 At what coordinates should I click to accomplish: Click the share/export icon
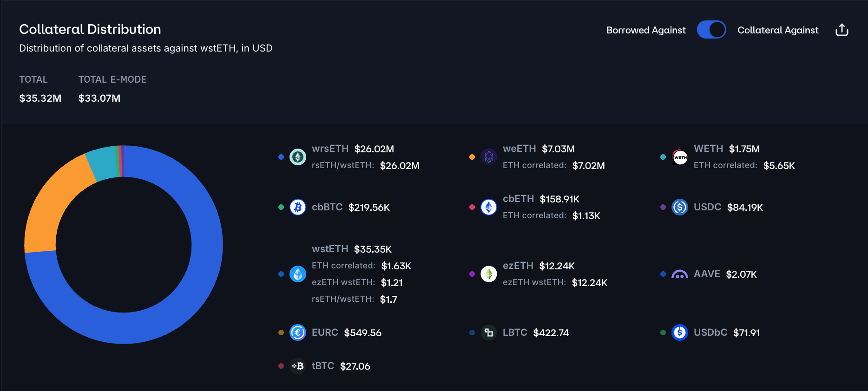point(842,30)
